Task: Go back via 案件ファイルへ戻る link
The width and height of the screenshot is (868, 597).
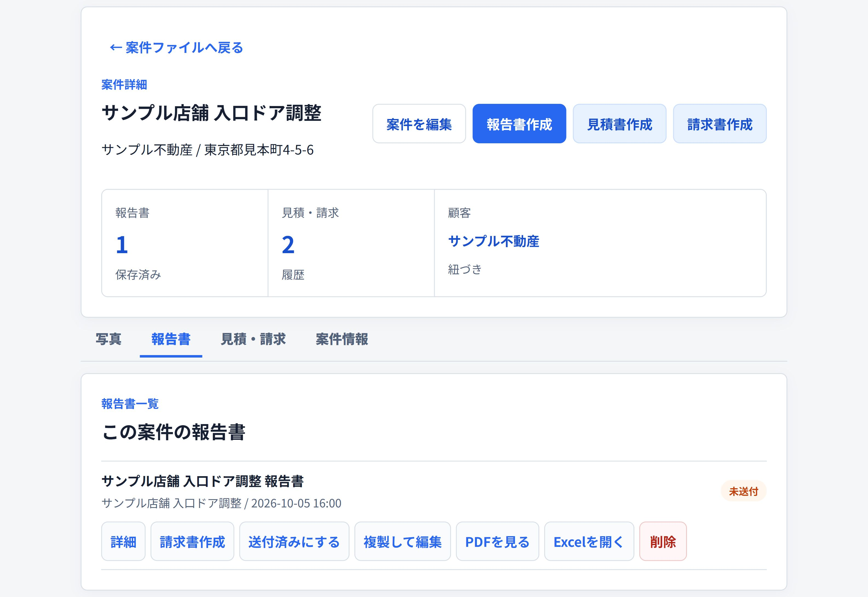Action: coord(176,48)
